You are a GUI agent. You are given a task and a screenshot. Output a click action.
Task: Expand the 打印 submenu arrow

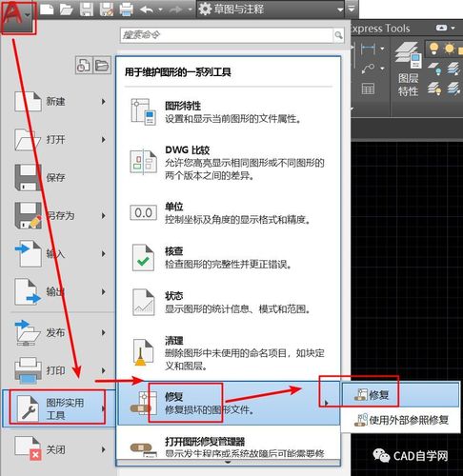tap(104, 370)
